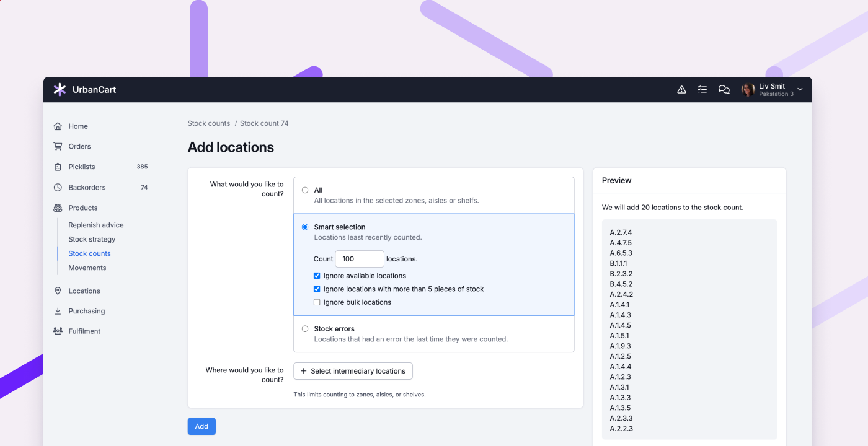Select the Home icon in the sidebar
Screen dimensions: 868x446
(x=57, y=126)
